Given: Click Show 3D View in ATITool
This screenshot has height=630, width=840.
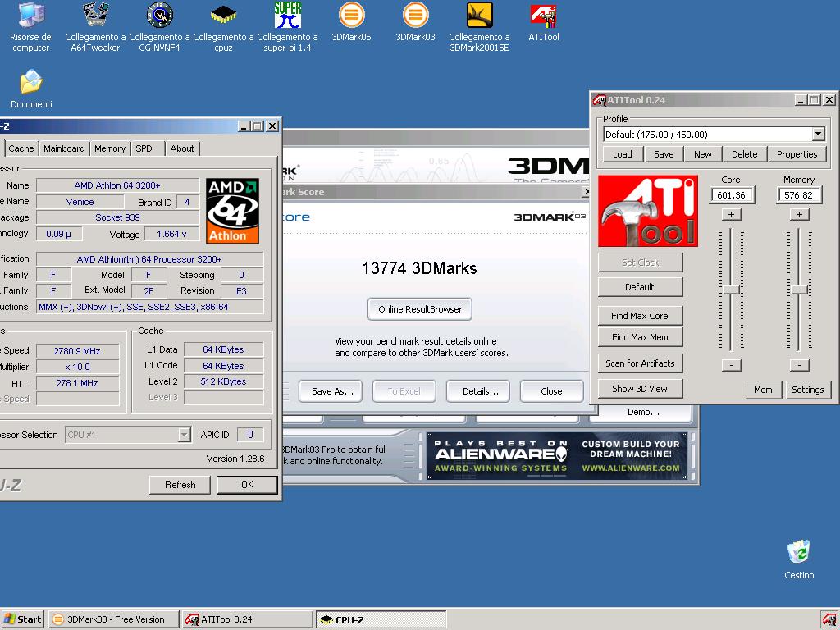Looking at the screenshot, I should pos(640,389).
